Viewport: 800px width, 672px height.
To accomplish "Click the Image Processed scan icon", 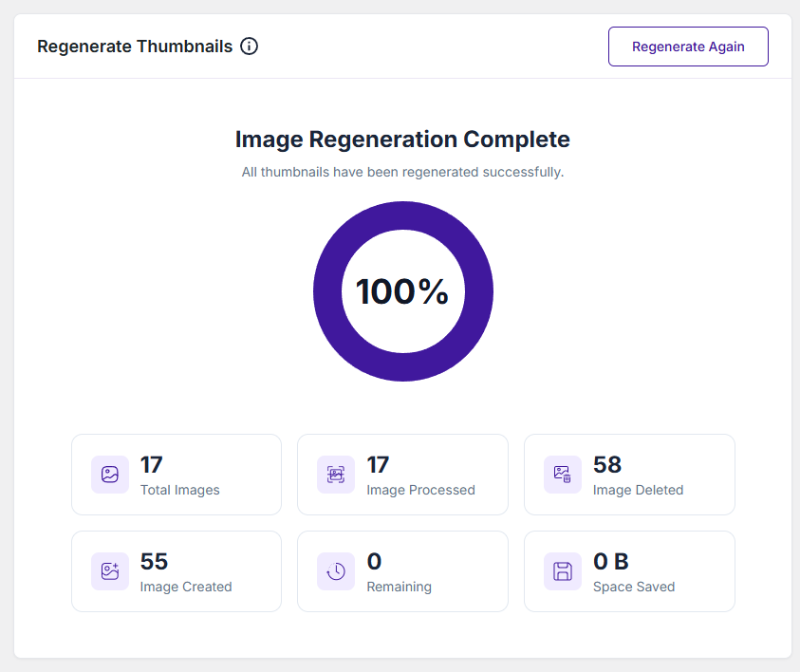I will (x=336, y=475).
